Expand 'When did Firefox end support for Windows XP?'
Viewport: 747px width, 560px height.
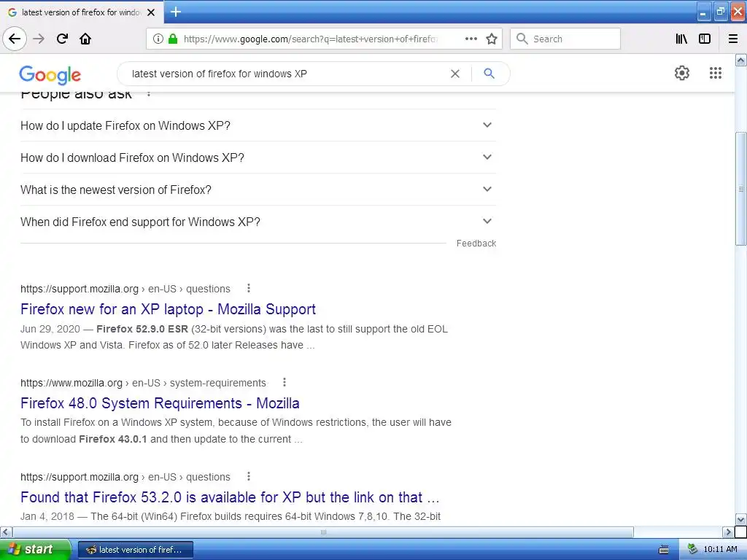(258, 222)
